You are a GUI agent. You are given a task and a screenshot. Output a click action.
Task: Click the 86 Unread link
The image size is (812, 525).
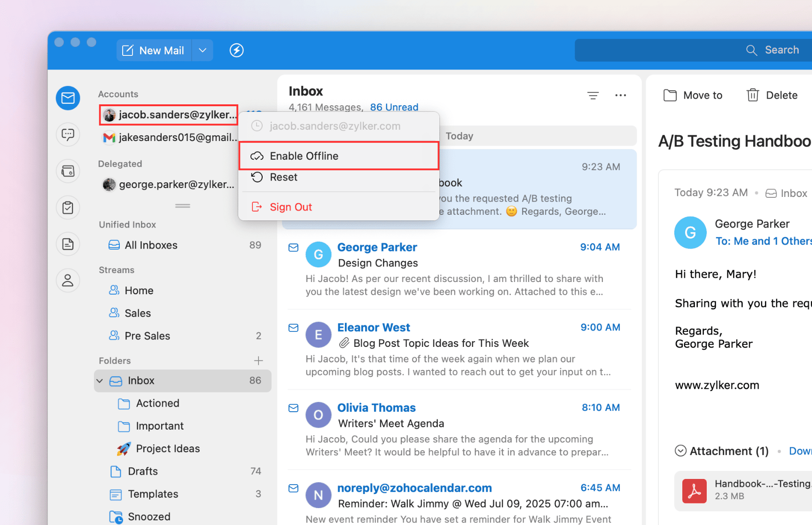pyautogui.click(x=394, y=107)
